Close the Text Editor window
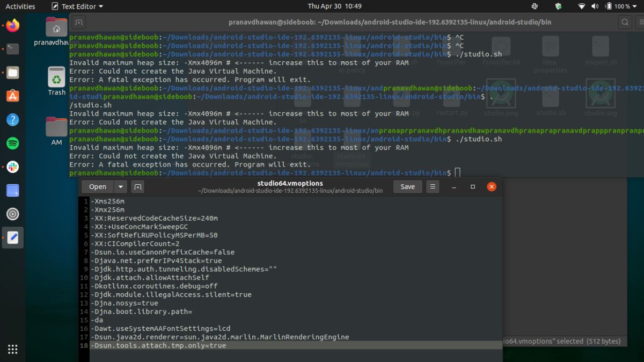Image resolution: width=644 pixels, height=362 pixels. [491, 187]
